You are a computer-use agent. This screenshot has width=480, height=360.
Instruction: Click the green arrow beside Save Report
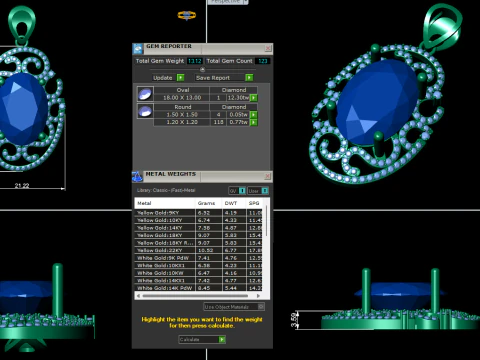249,78
